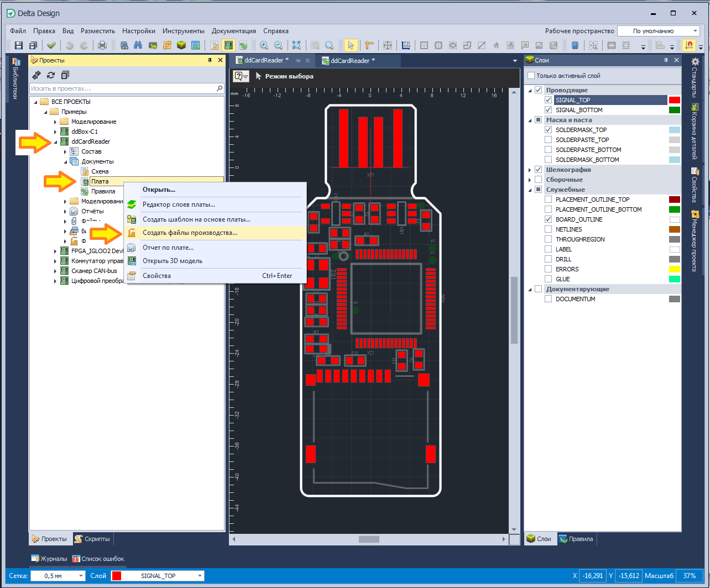Select the arrow selection tool icon

350,45
